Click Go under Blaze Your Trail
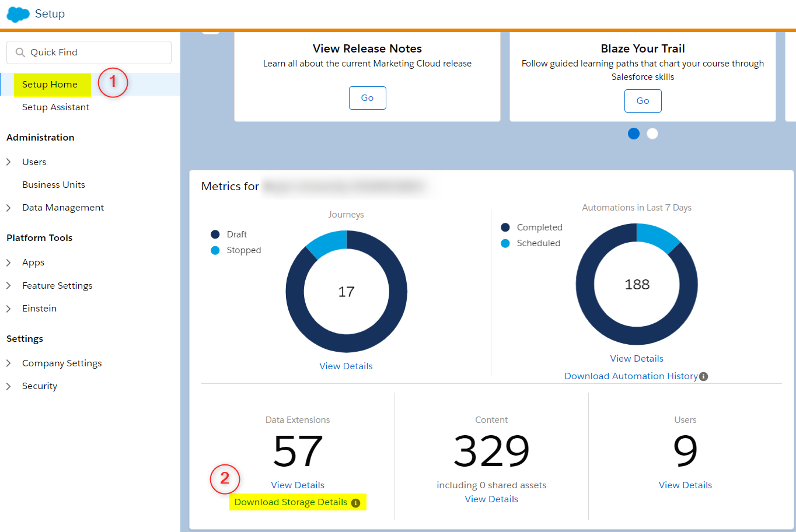Image resolution: width=796 pixels, height=532 pixels. click(x=643, y=101)
